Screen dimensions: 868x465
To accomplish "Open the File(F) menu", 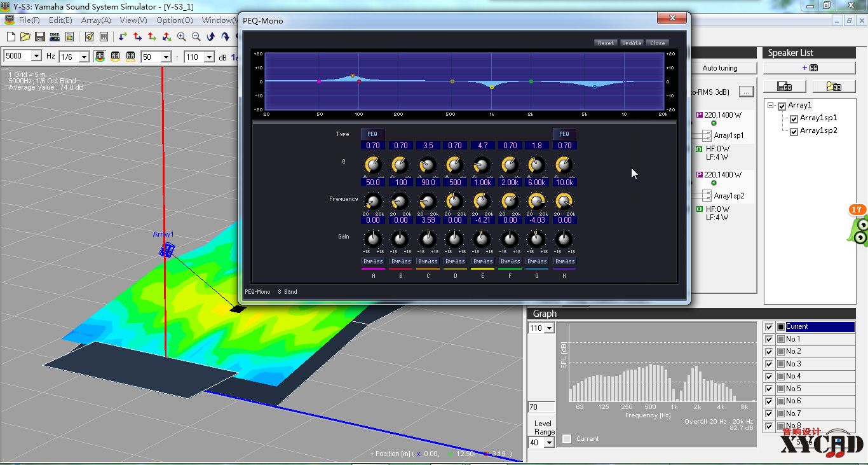I will coord(29,20).
